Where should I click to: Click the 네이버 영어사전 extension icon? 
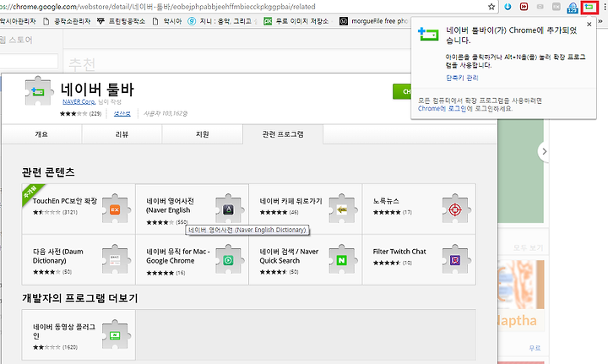tap(228, 209)
